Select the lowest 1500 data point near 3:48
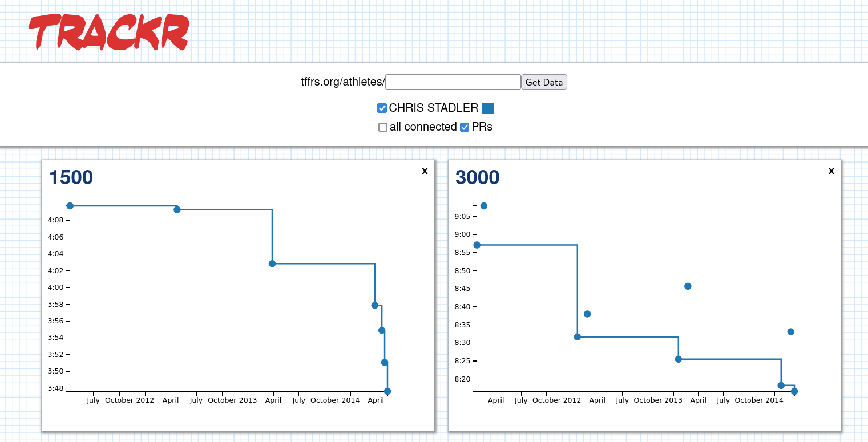Viewport: 868px width, 442px height. (387, 391)
